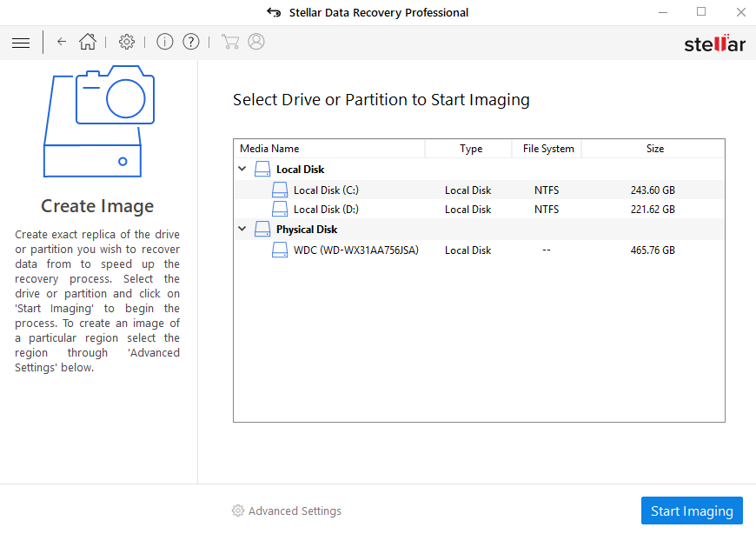This screenshot has width=756, height=534.
Task: Maximize the application window
Action: pos(701,12)
